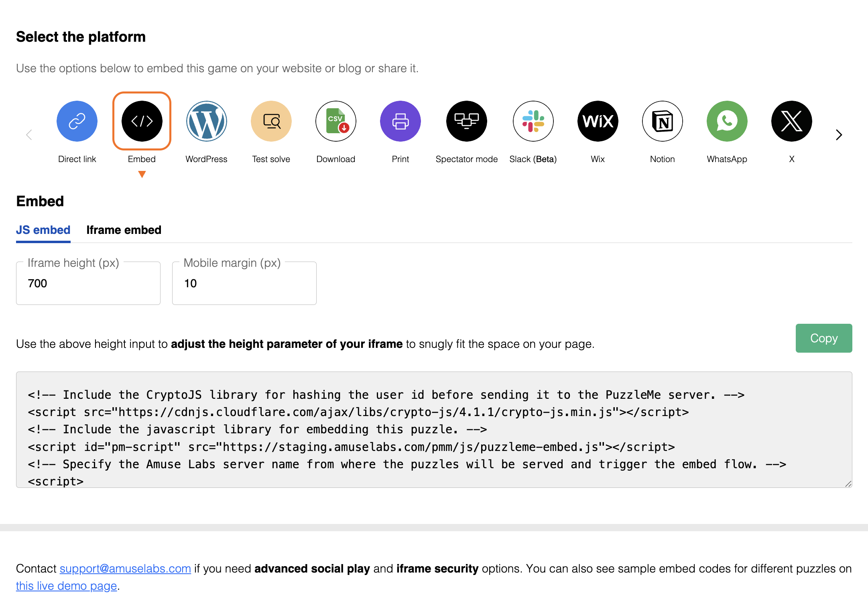Click the CSV Download icon
This screenshot has height=599, width=868.
(x=336, y=121)
